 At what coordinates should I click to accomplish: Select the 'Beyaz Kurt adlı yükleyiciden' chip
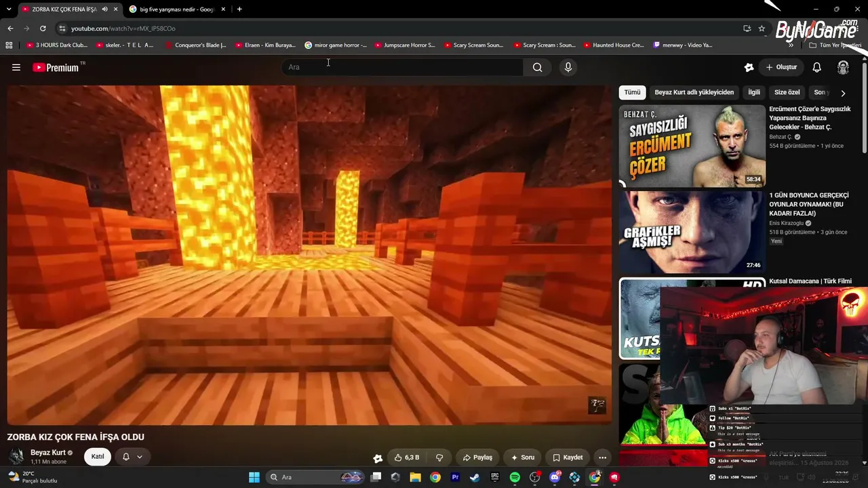click(694, 92)
